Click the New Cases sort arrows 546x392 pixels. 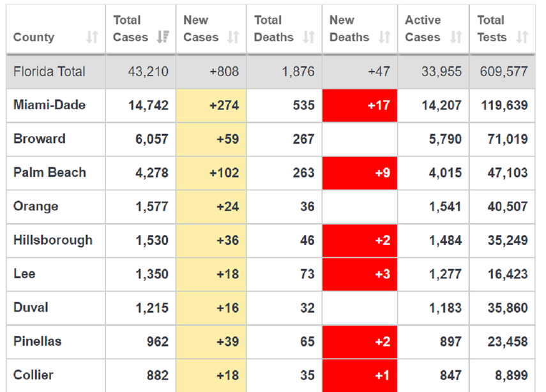coord(233,37)
